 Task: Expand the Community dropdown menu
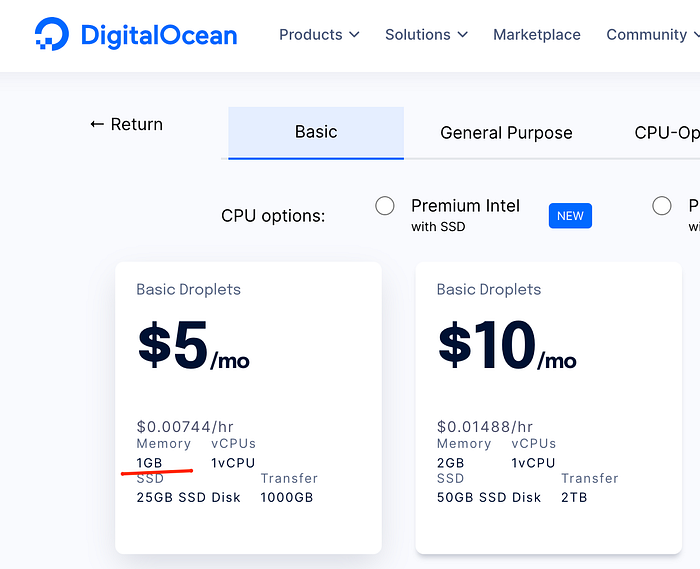pos(651,35)
